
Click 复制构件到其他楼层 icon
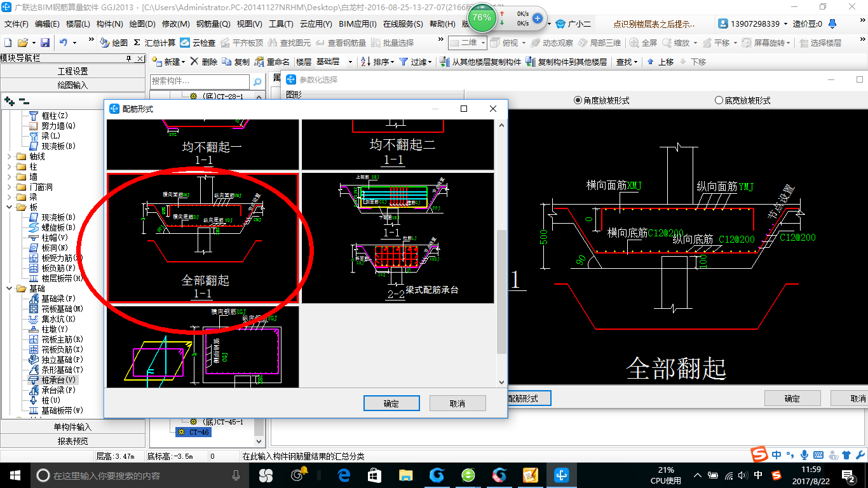532,62
